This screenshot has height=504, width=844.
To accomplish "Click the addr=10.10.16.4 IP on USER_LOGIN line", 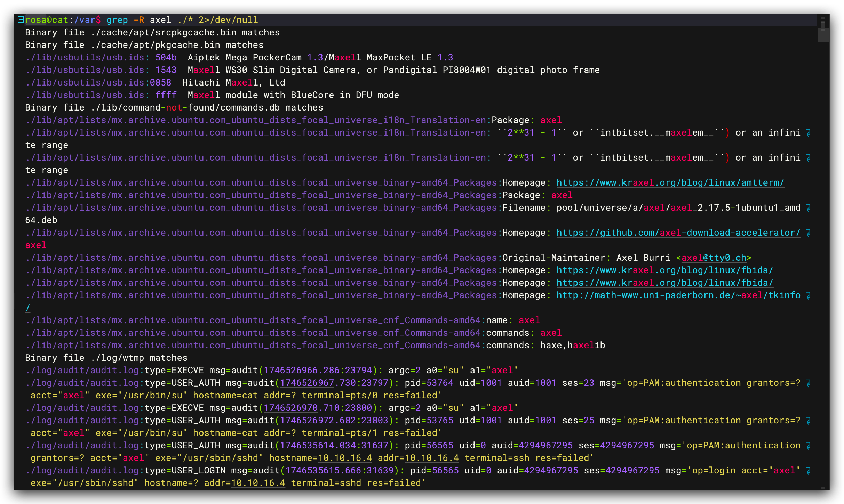I will click(258, 483).
